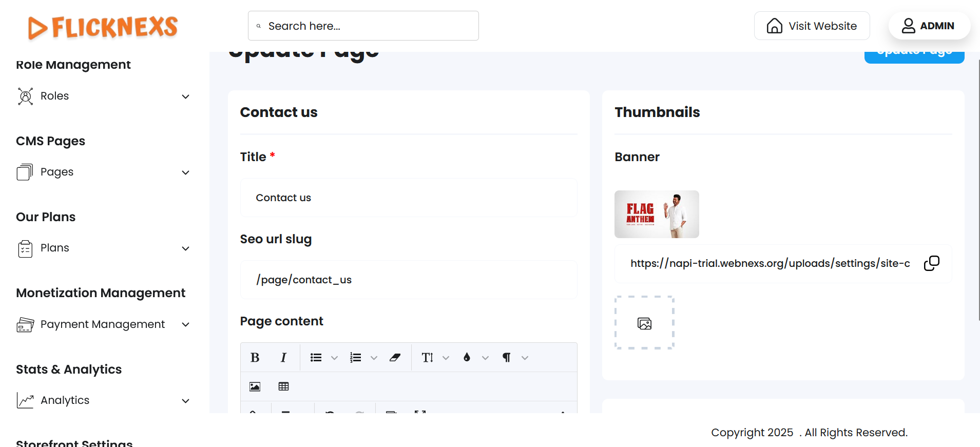Open the text color picker
This screenshot has height=447, width=980.
pyautogui.click(x=474, y=358)
